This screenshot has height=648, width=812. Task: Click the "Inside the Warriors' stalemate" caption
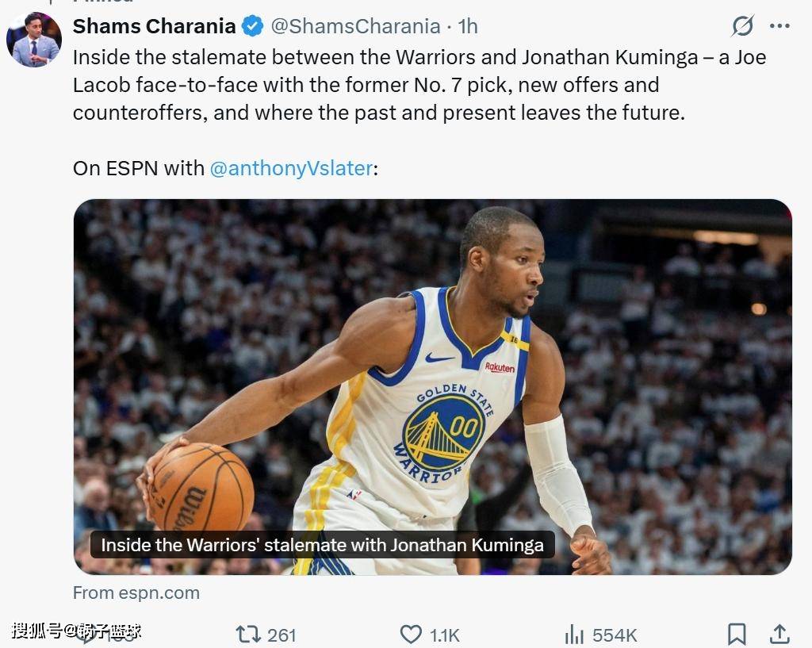click(322, 545)
